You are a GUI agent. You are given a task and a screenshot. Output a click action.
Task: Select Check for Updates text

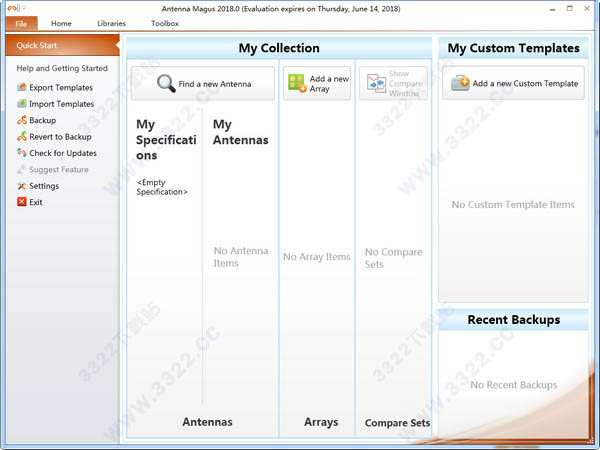click(63, 153)
